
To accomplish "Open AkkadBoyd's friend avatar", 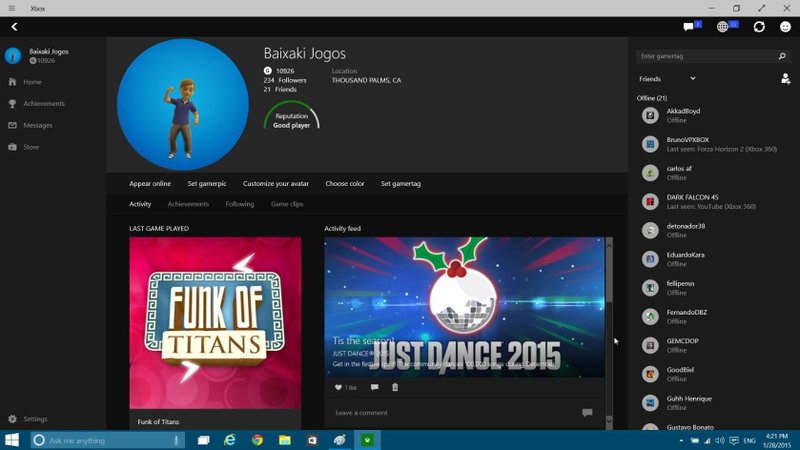I will tap(650, 115).
